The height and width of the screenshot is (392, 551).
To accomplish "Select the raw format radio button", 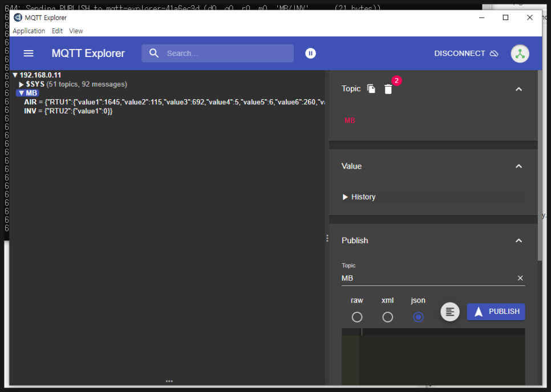I will click(x=356, y=317).
